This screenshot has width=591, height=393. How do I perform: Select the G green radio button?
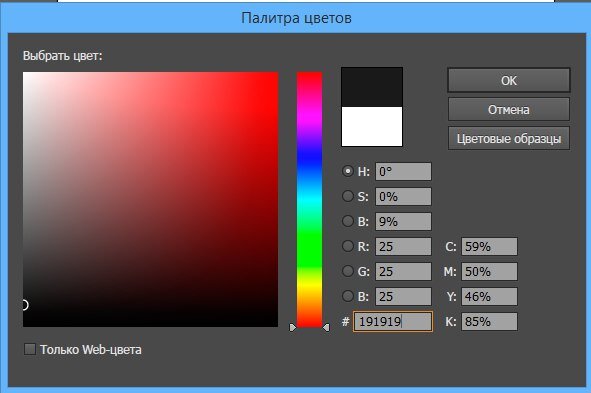pyautogui.click(x=348, y=271)
